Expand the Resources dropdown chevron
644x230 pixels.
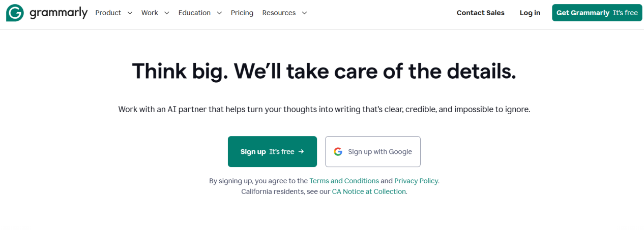tap(304, 13)
